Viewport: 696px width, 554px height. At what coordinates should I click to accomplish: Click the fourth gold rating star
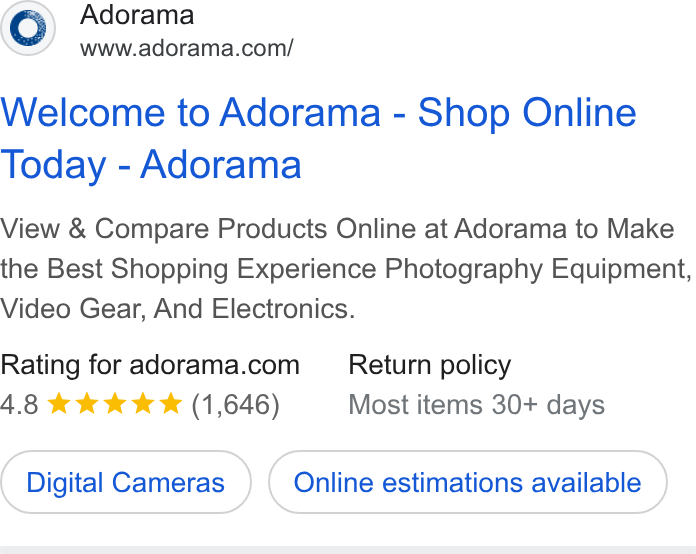[x=143, y=404]
